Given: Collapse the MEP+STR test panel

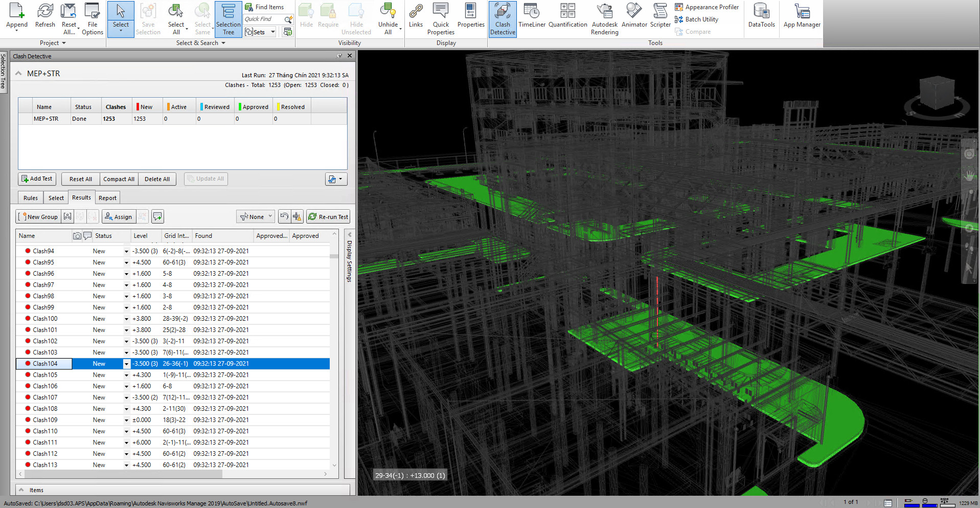Looking at the screenshot, I should coord(18,74).
